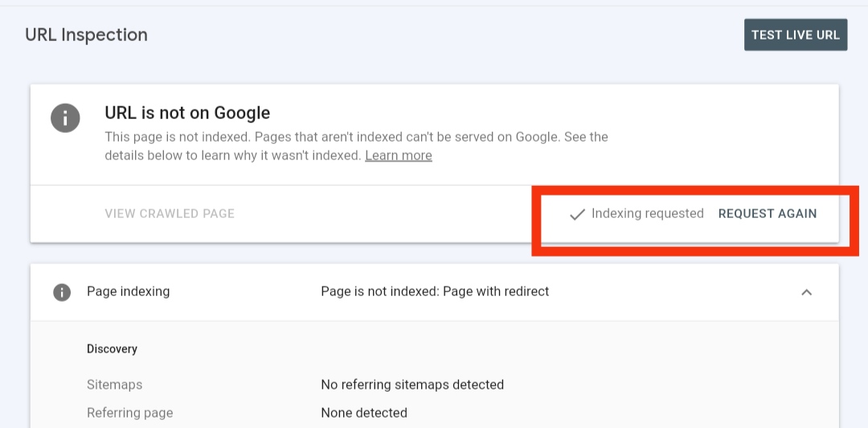Select the None detected value
The image size is (868, 428).
(363, 413)
